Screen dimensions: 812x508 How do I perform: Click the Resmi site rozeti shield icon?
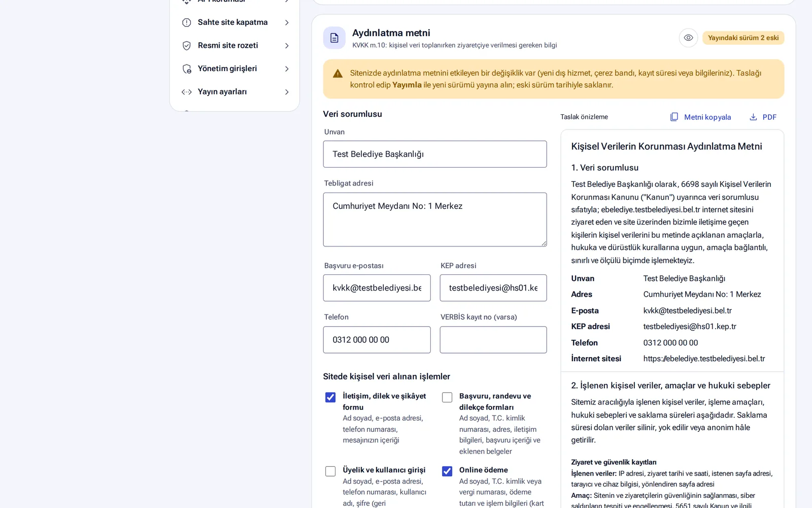click(187, 46)
